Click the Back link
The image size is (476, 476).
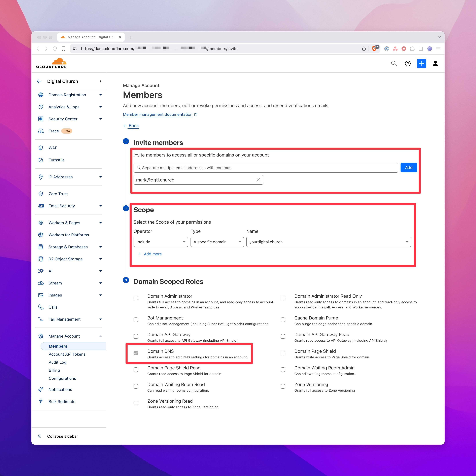coord(134,126)
